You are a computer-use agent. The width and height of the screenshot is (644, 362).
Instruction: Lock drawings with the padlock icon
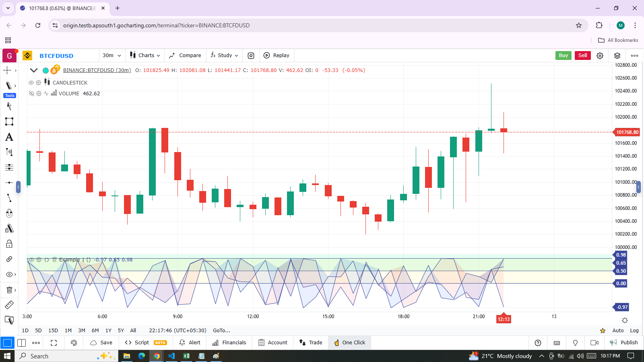pos(9,244)
